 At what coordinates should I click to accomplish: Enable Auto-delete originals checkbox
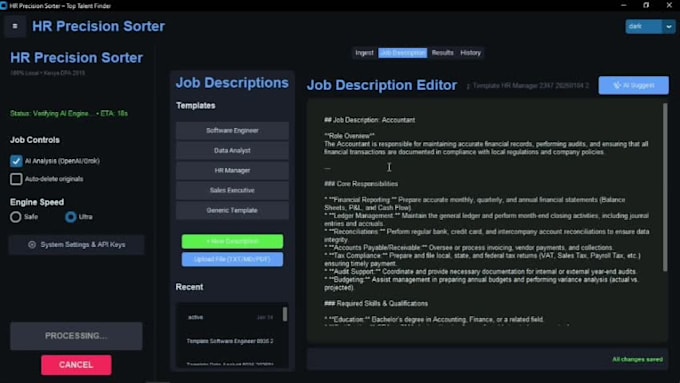[16, 179]
